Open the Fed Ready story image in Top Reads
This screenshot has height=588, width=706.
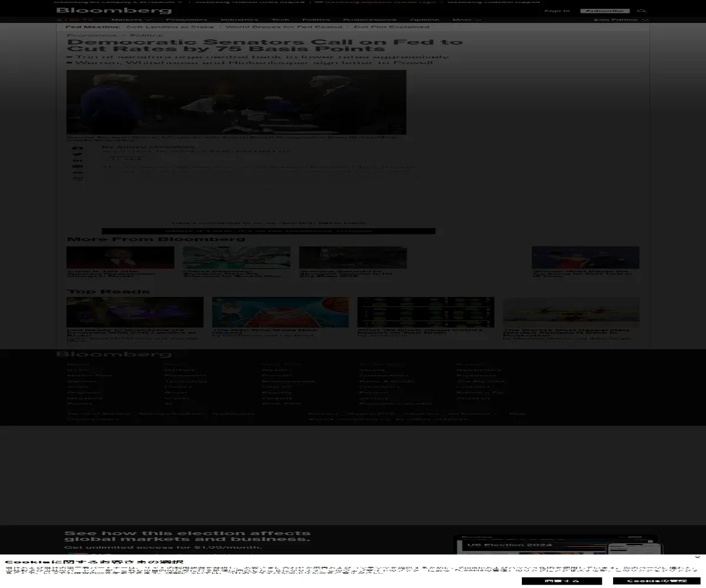[x=135, y=312]
